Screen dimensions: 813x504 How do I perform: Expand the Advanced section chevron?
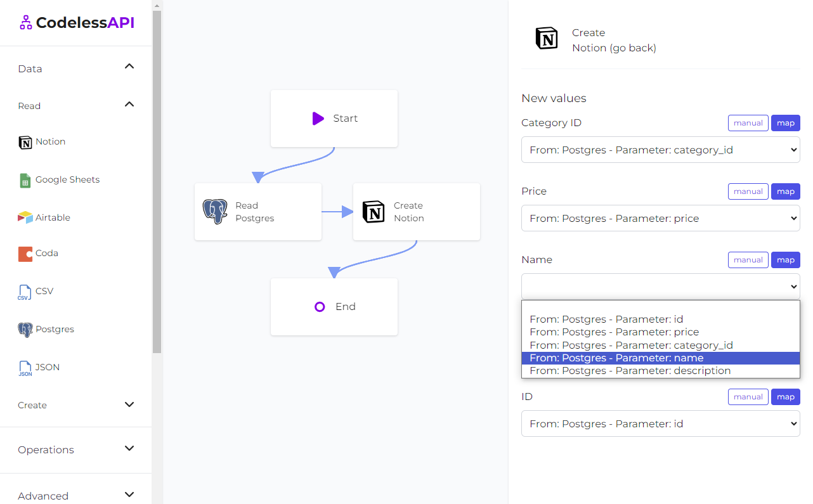click(129, 494)
